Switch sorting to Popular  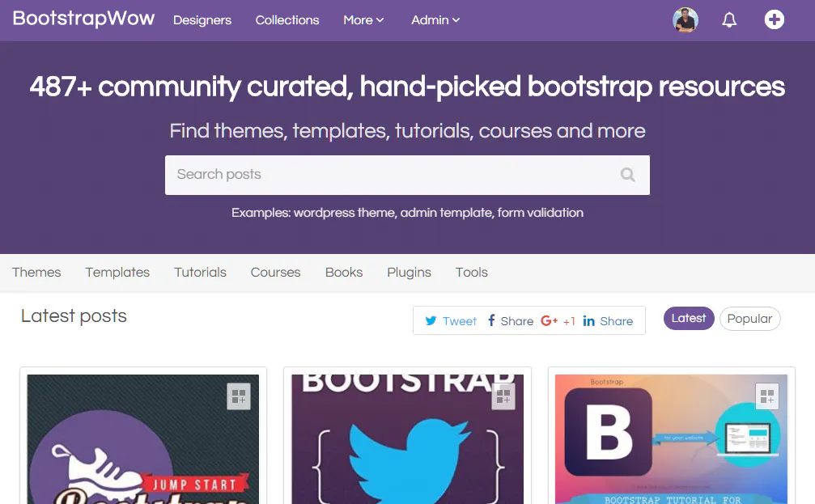pyautogui.click(x=749, y=319)
